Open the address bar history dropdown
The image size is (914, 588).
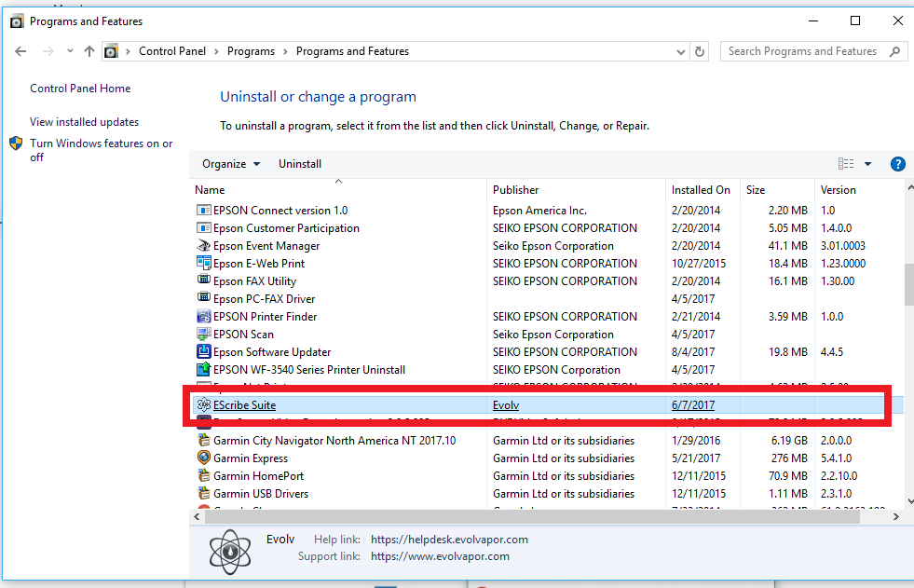tap(682, 51)
